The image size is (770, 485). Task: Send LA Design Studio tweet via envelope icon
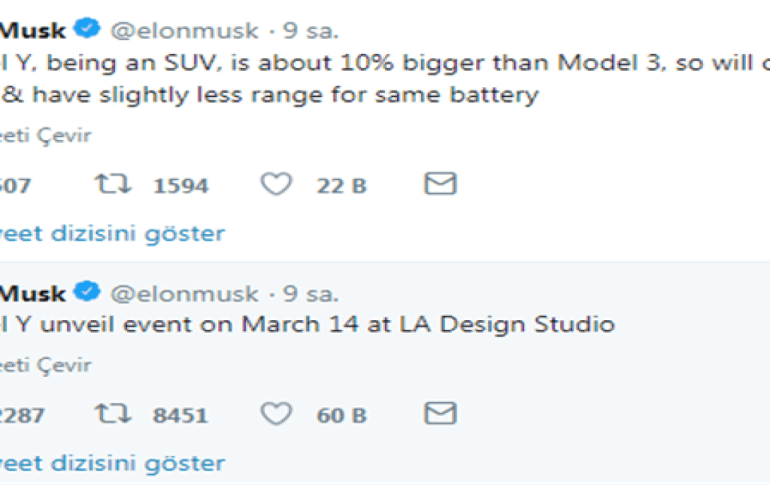[440, 413]
